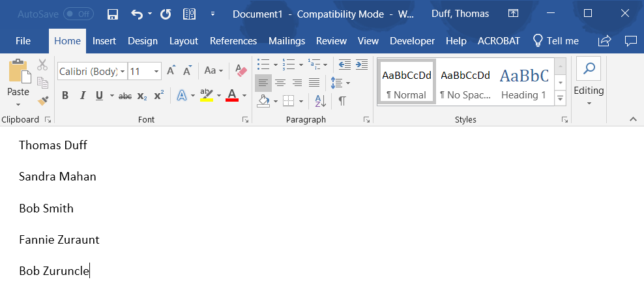Apply the Heading 1 style

tap(524, 81)
